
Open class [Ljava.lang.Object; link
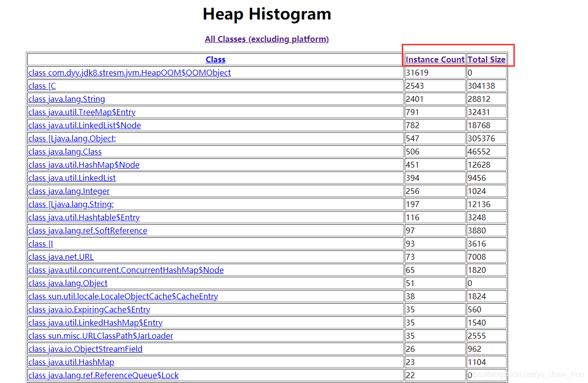[x=72, y=138]
